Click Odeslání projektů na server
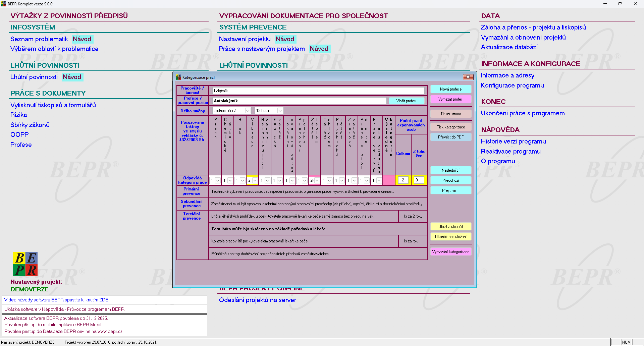The image size is (644, 346). [257, 300]
